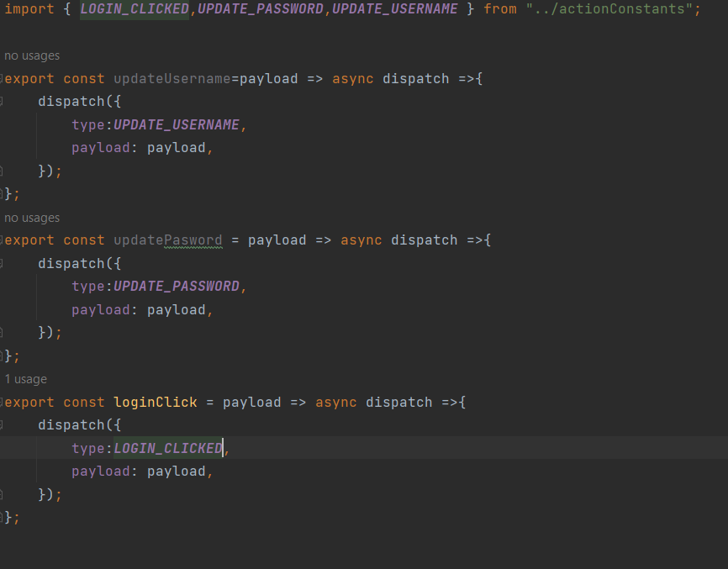
Task: Click the async keyword in updateUsername
Action: pos(352,77)
